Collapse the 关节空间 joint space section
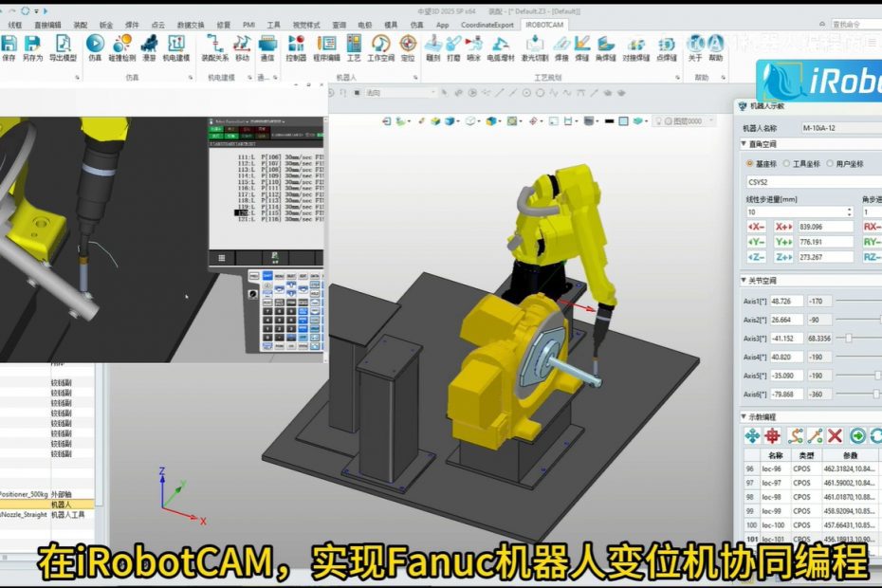Screen dimensions: 882x588 click(744, 280)
